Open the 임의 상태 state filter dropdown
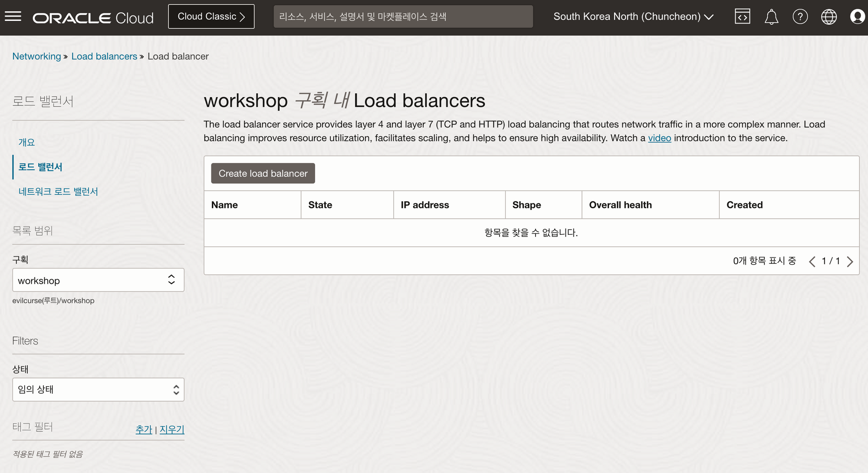The height and width of the screenshot is (473, 868). pyautogui.click(x=98, y=389)
